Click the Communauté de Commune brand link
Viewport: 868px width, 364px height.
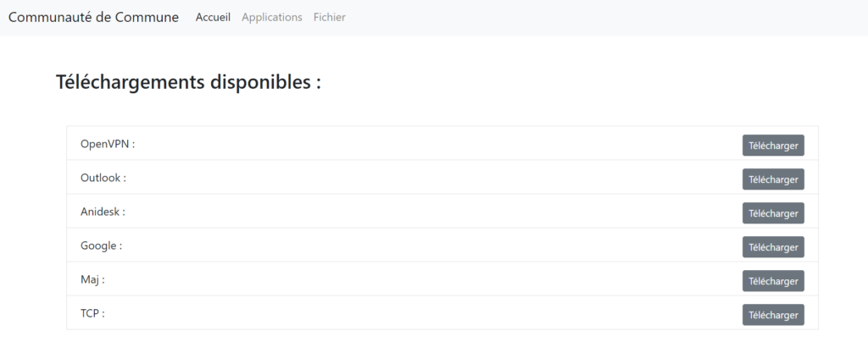[x=93, y=17]
